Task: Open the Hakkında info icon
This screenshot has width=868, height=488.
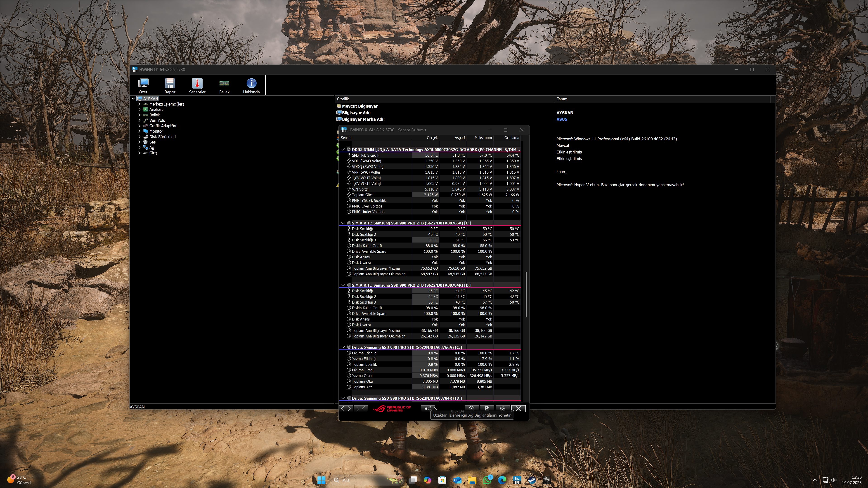Action: (251, 85)
